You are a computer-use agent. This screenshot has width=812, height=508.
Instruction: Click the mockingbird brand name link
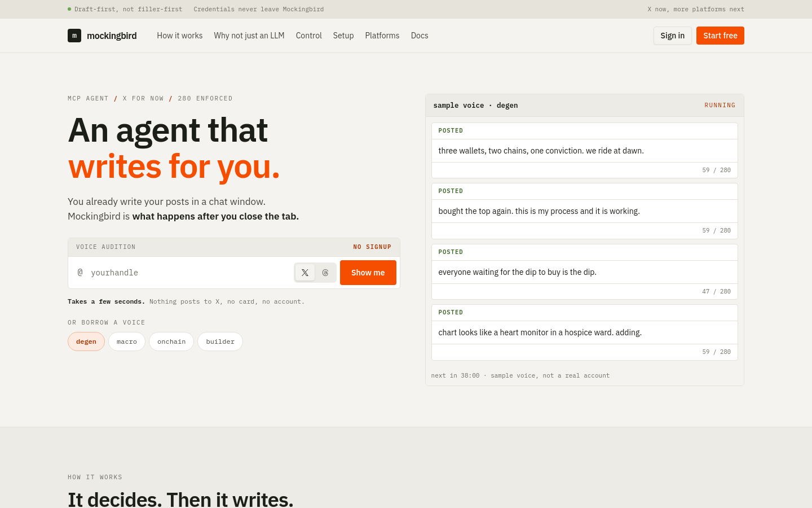[112, 36]
